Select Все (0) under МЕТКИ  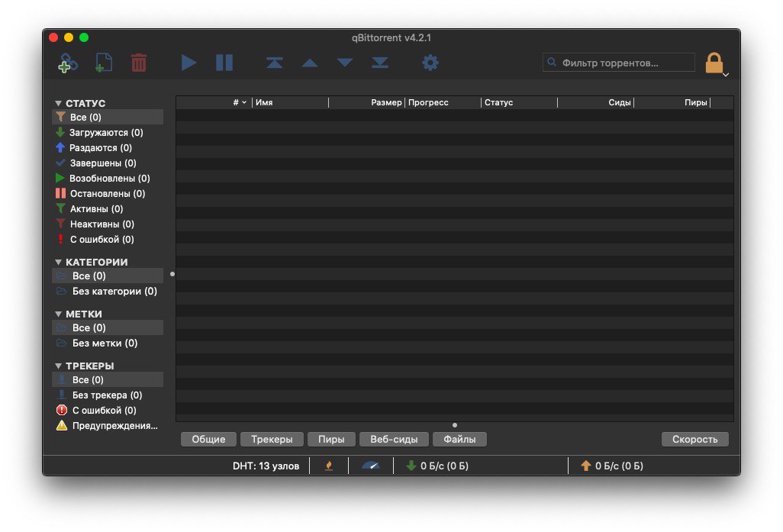click(108, 327)
